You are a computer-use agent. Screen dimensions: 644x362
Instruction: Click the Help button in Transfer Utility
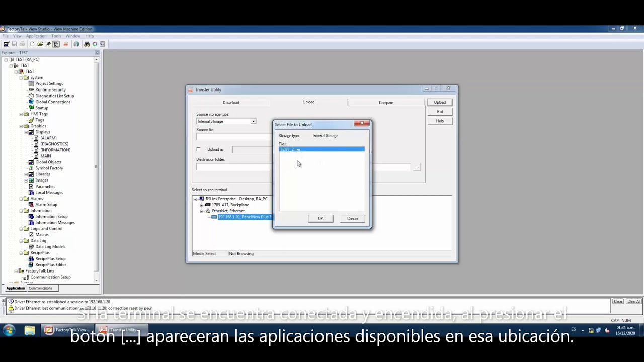pyautogui.click(x=440, y=121)
